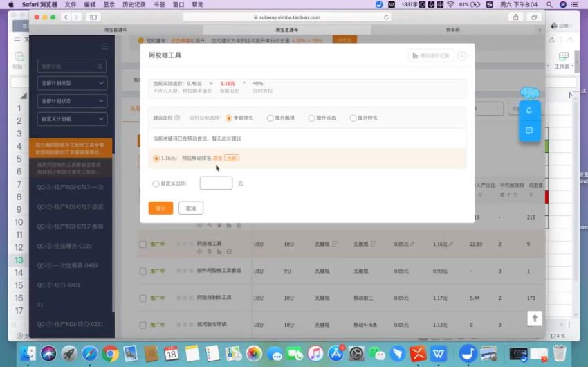The height and width of the screenshot is (367, 588).
Task: Click Safari back navigation arrow
Action: pyautogui.click(x=66, y=17)
